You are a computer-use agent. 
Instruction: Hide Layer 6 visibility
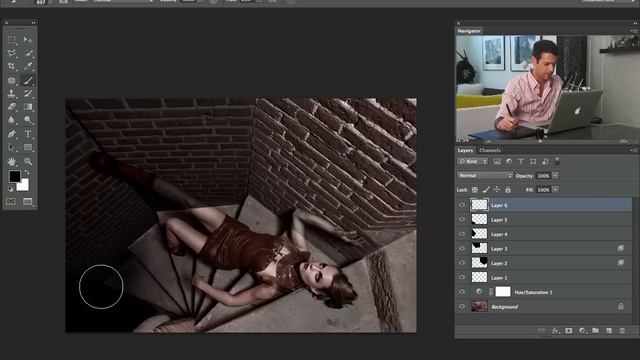(462, 205)
